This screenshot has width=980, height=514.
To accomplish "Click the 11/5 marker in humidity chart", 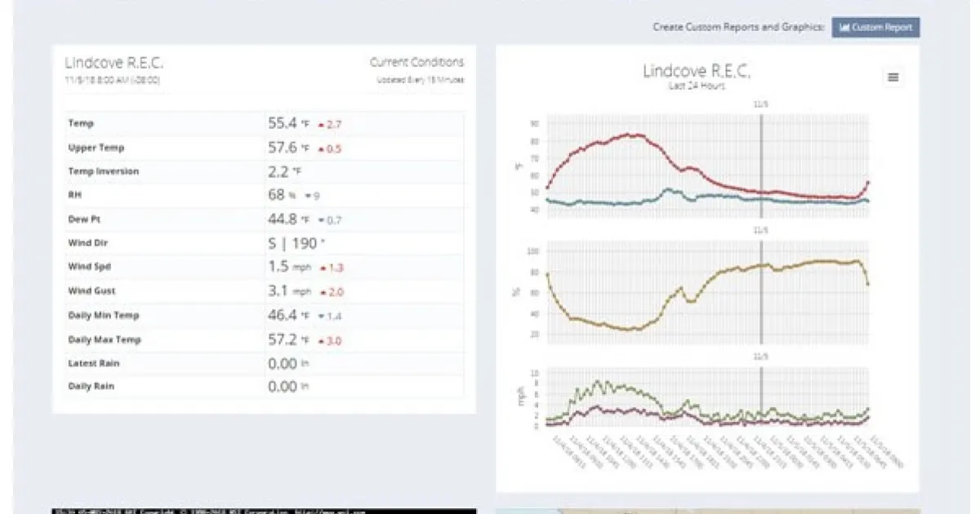I will 761,231.
